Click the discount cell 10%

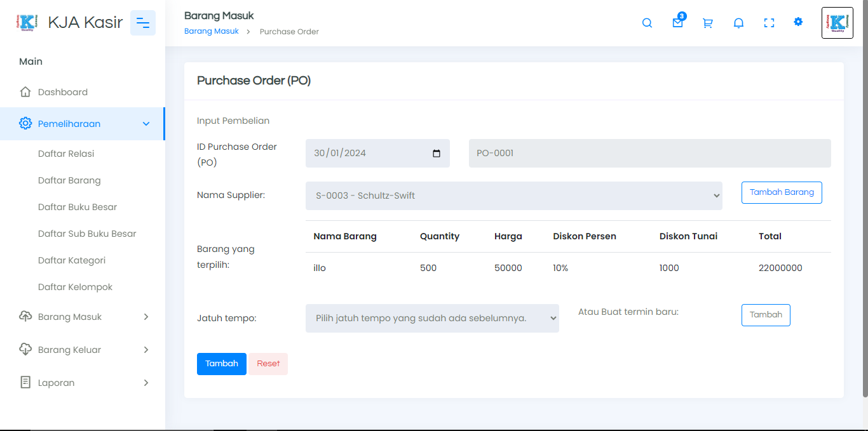tap(560, 268)
